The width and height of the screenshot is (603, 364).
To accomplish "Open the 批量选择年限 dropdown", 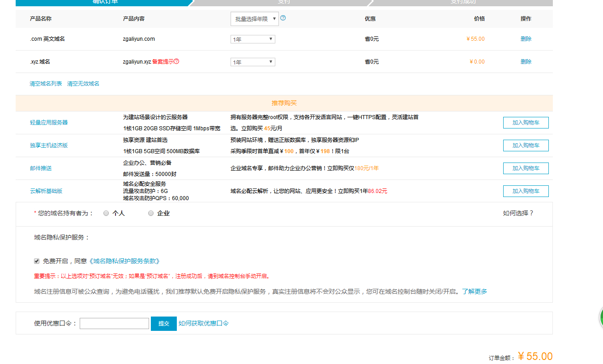I will click(254, 19).
